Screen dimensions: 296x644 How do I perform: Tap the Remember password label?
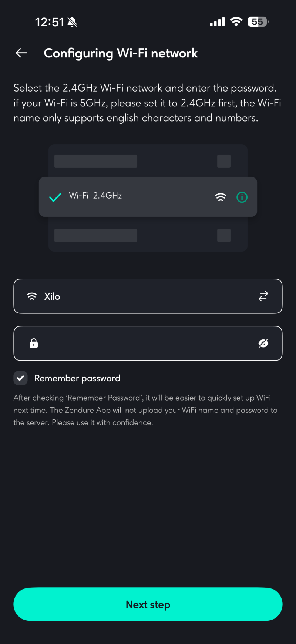point(77,378)
